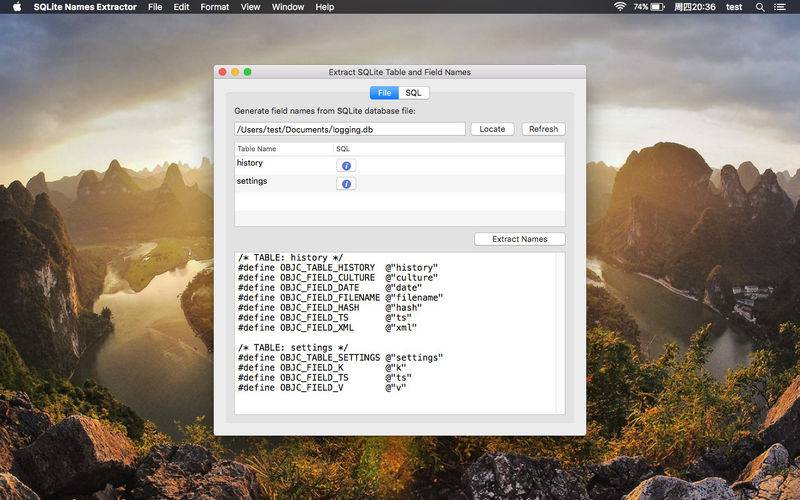
Task: Close the Extract SQLite window
Action: pos(222,72)
